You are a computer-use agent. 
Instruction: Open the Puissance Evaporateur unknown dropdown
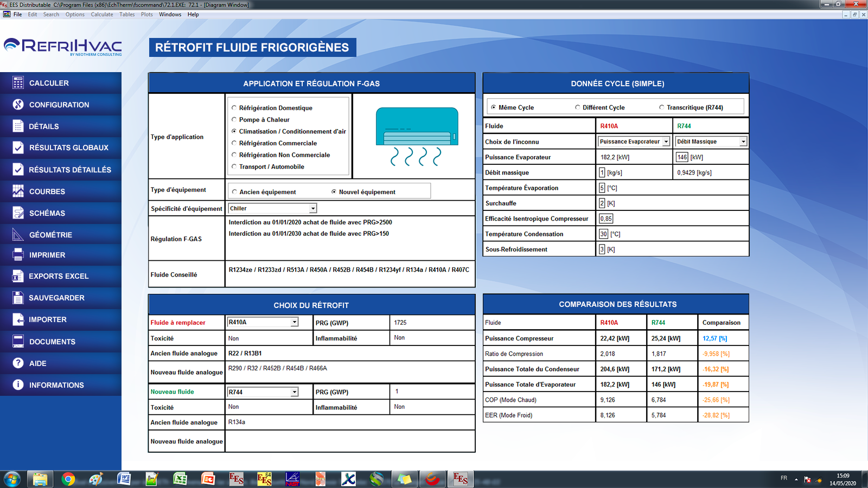[666, 142]
